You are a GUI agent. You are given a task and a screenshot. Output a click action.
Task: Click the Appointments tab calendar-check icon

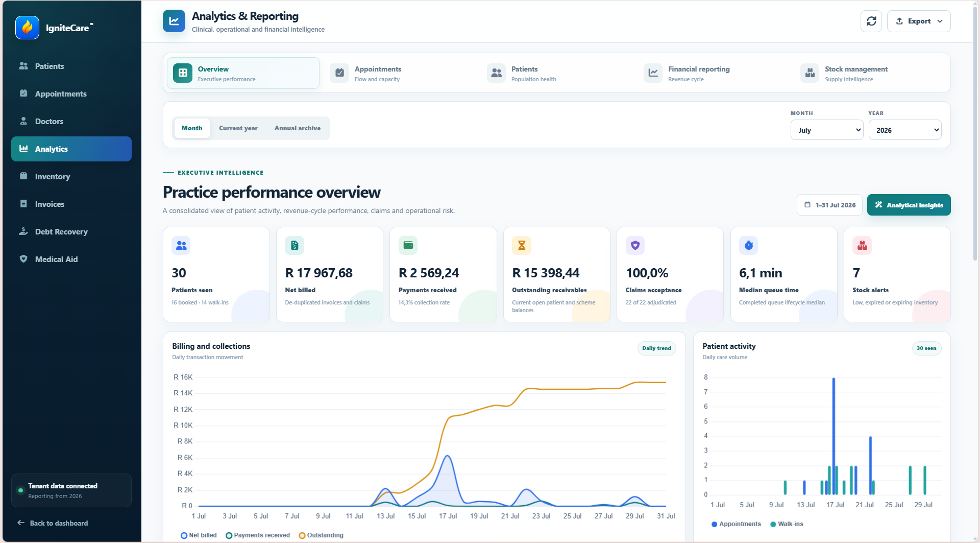point(339,73)
